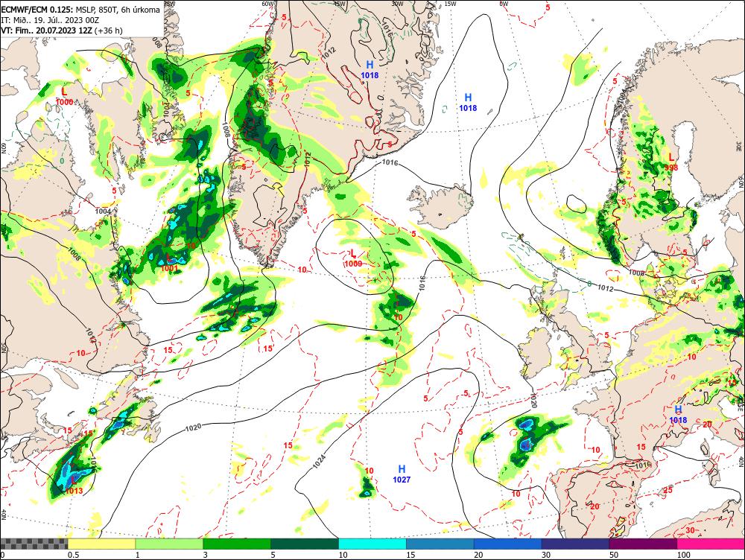Click the 'L 1000' low marker over northern Canada

point(64,95)
